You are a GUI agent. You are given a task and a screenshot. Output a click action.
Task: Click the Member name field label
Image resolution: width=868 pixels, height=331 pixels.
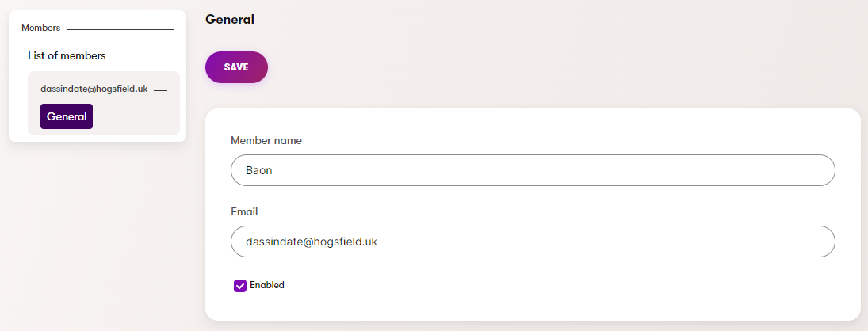click(x=266, y=141)
